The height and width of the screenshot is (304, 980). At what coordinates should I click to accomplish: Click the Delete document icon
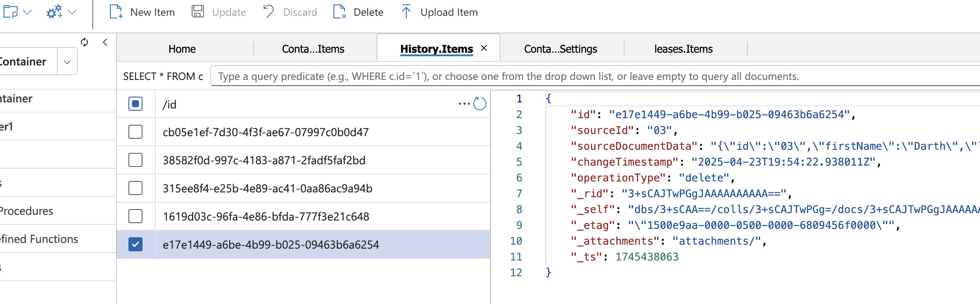point(339,12)
